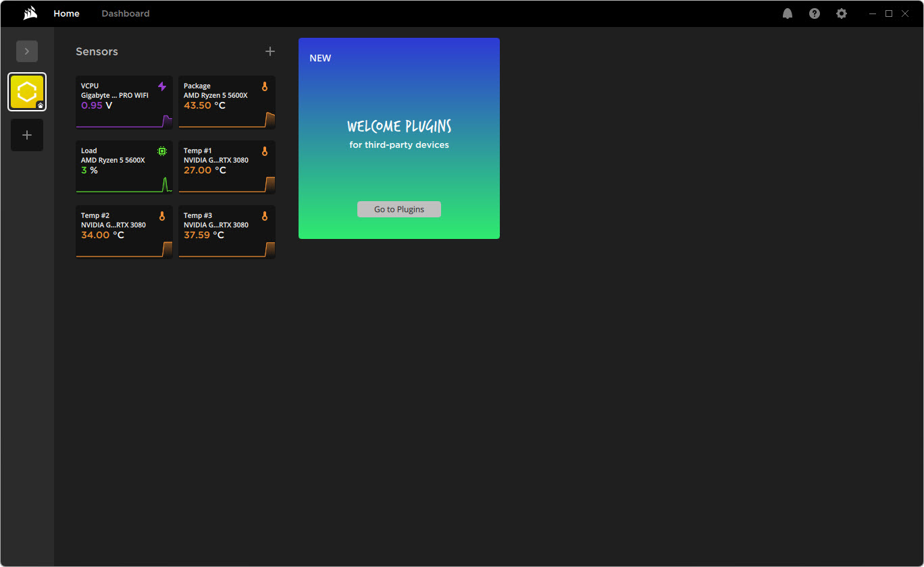Click the VCPU lightning bolt icon
Image resolution: width=924 pixels, height=567 pixels.
162,86
